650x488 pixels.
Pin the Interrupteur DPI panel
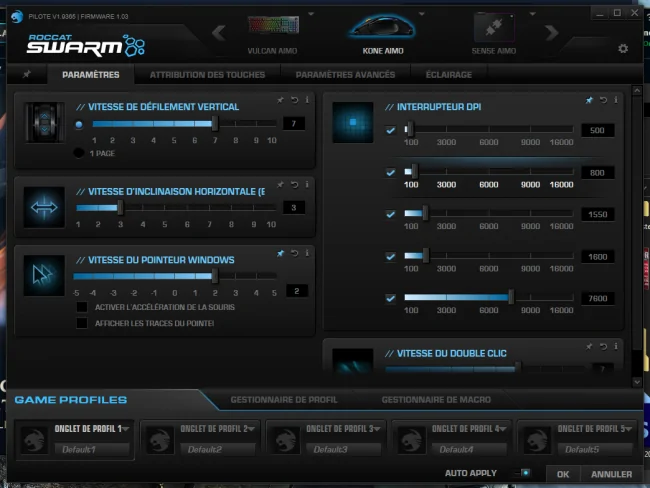click(x=589, y=100)
